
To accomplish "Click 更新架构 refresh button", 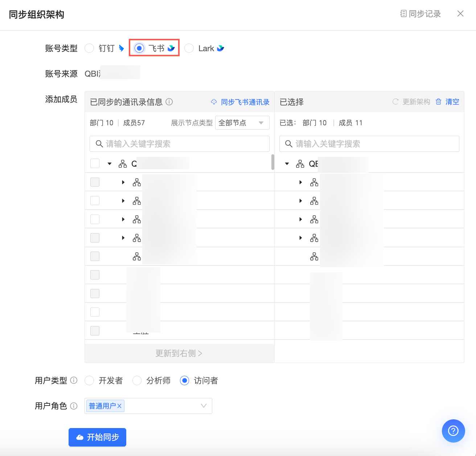I will point(411,102).
